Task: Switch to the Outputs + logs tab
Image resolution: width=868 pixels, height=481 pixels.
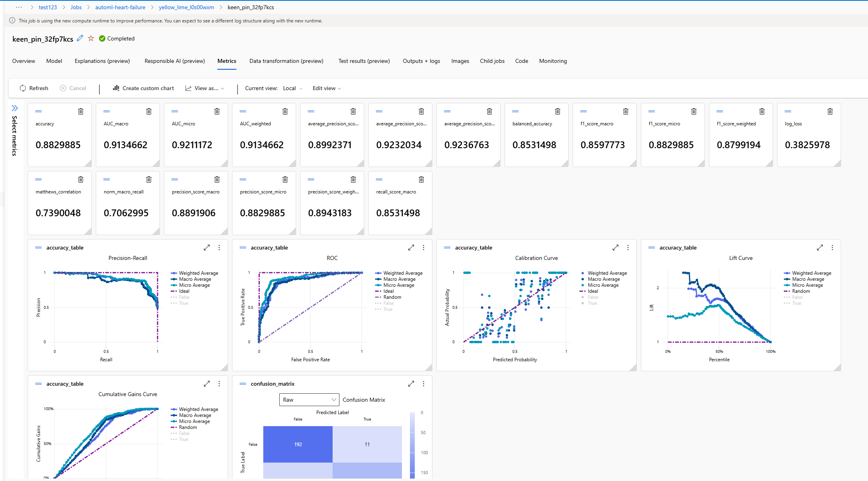Action: click(421, 61)
